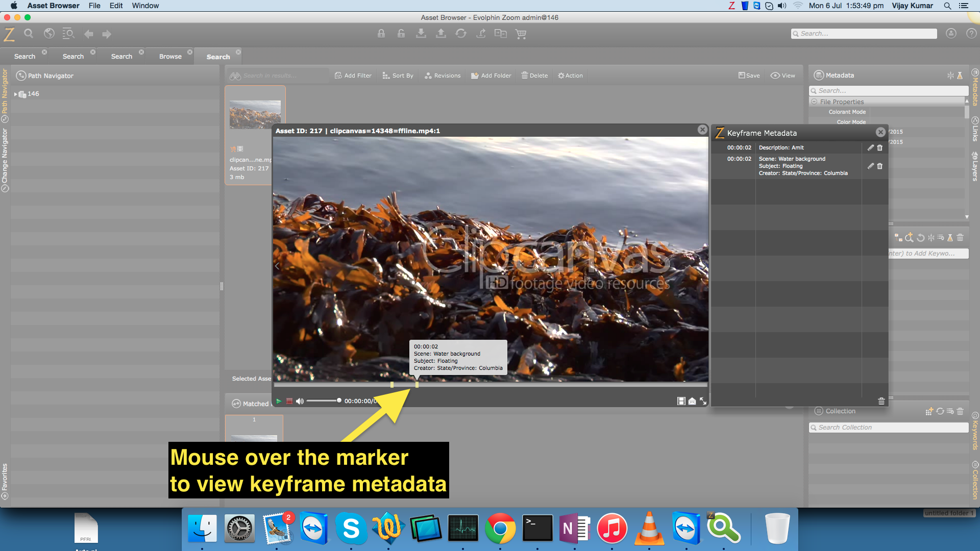Go forward with the right arrow icon

point(107,34)
